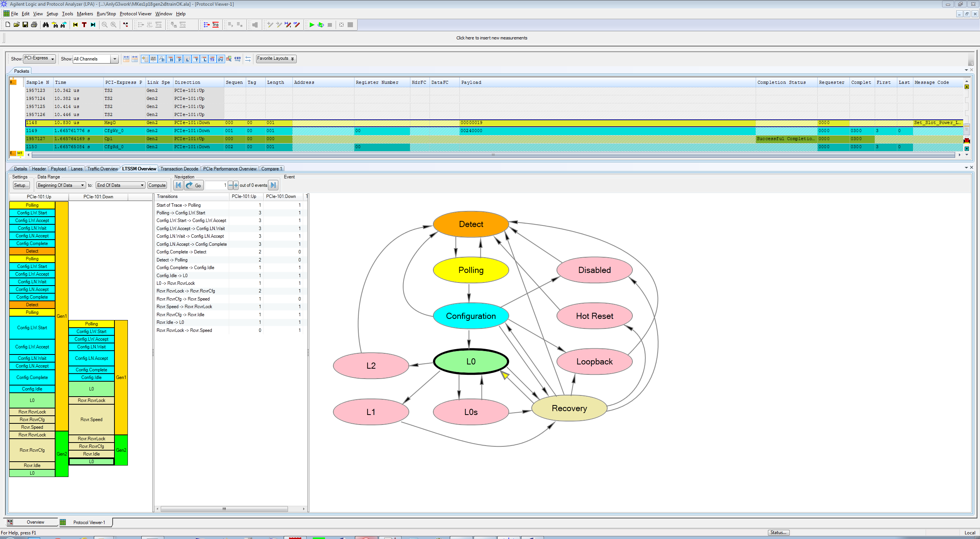The height and width of the screenshot is (539, 980).
Task: Click the Setup... button
Action: point(21,185)
